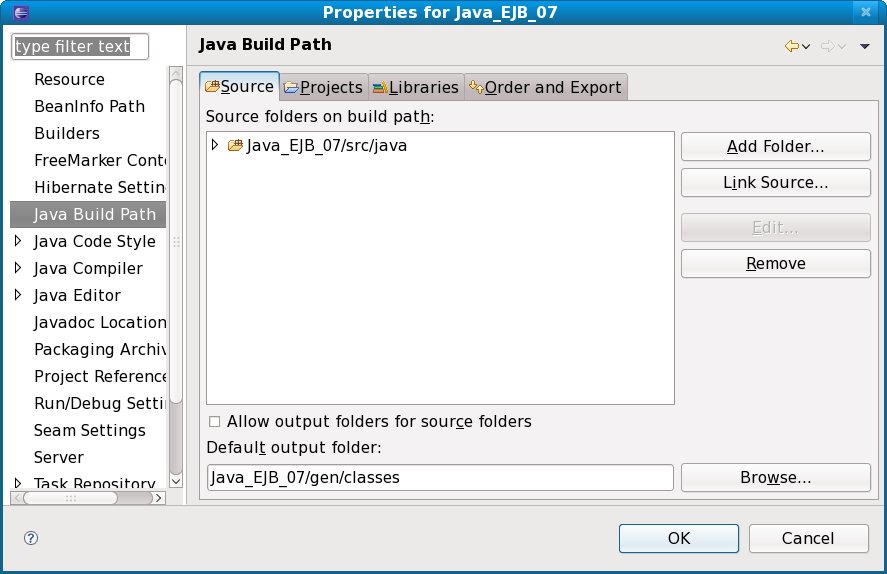The width and height of the screenshot is (887, 574).
Task: Open the view menu triangle icon
Action: [865, 46]
